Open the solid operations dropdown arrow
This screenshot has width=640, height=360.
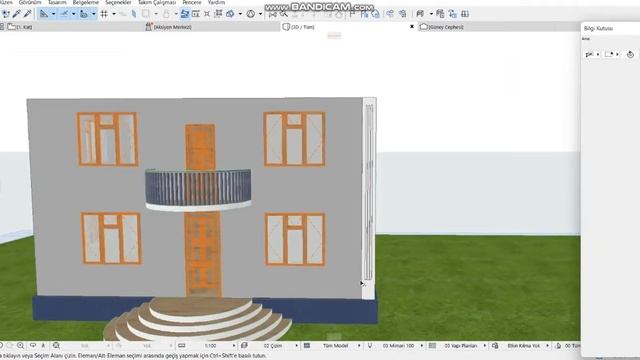pos(240,14)
